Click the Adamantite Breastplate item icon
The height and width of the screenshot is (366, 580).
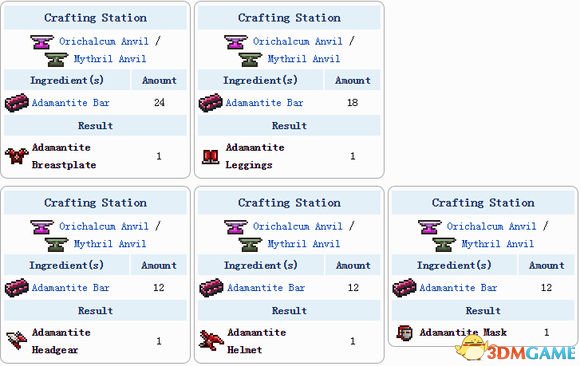click(x=17, y=156)
